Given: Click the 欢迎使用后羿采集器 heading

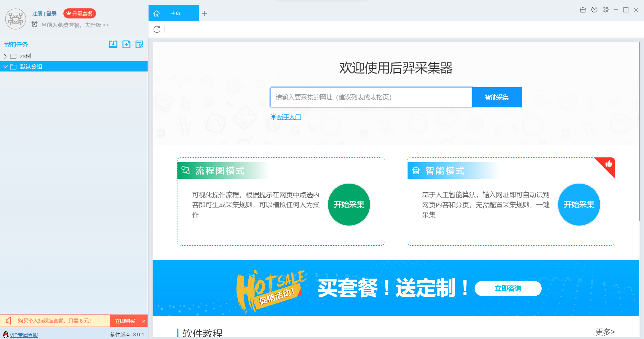Looking at the screenshot, I should click(396, 68).
